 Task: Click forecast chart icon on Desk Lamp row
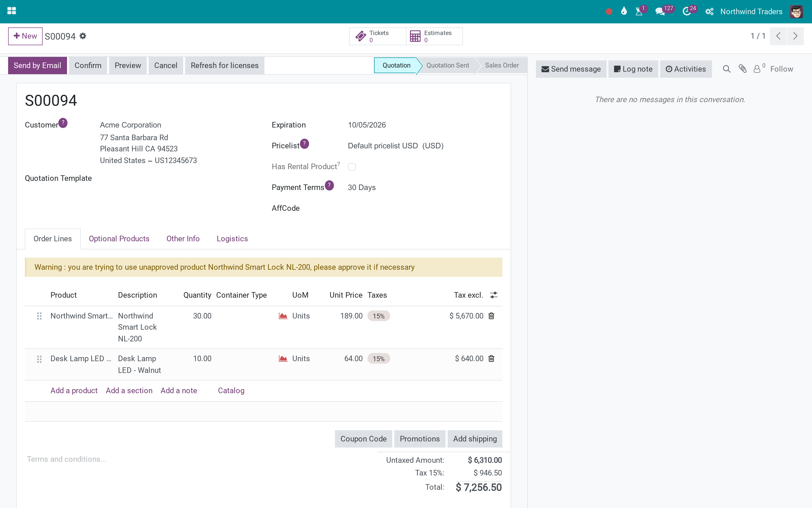coord(283,358)
